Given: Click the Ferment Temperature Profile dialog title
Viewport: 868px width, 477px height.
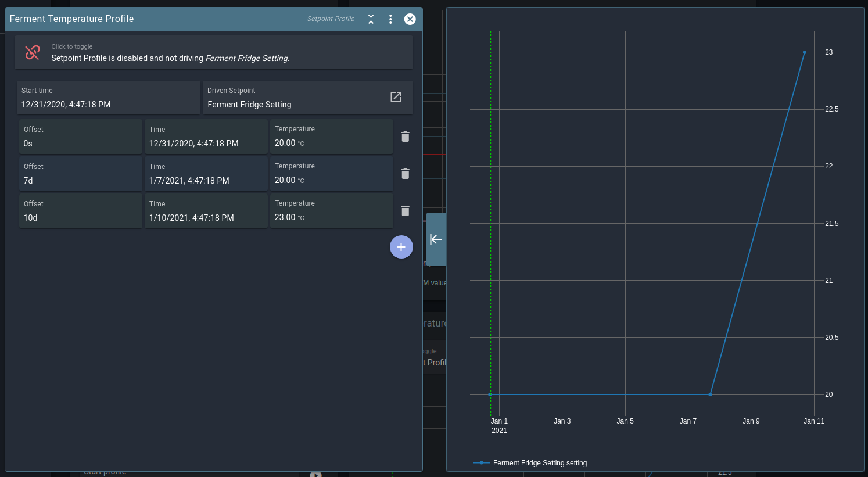Looking at the screenshot, I should point(72,19).
